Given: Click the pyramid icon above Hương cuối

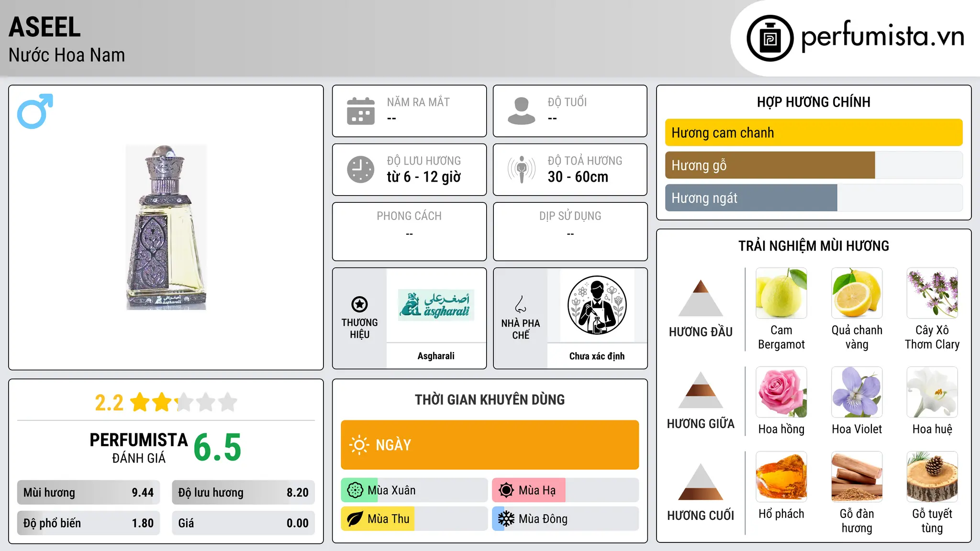Looking at the screenshot, I should click(x=701, y=482).
